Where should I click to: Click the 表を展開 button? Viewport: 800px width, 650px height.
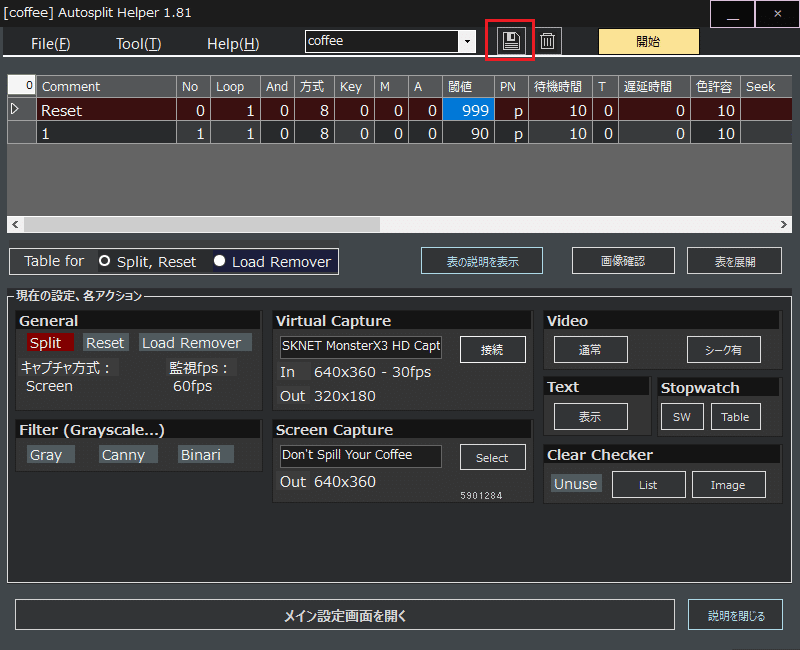tap(734, 261)
